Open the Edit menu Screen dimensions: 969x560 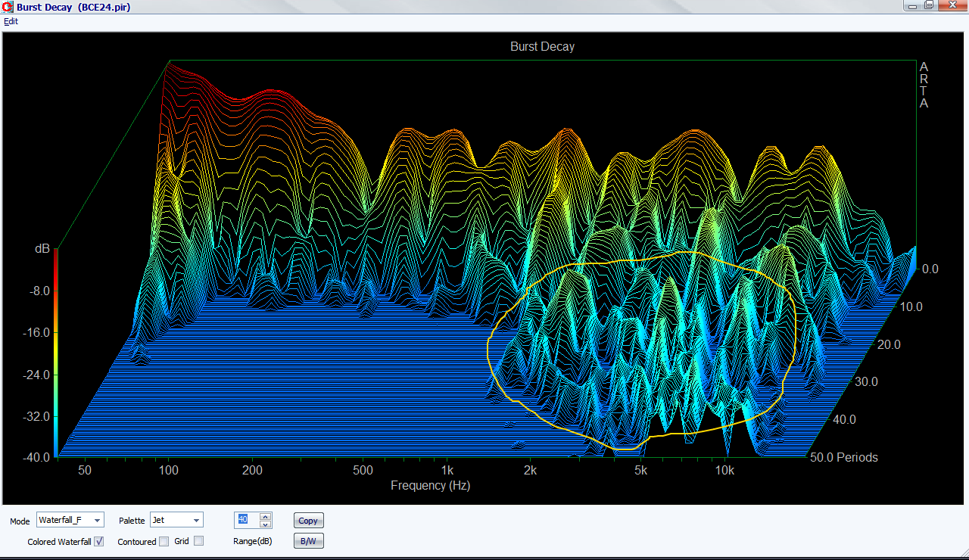11,21
